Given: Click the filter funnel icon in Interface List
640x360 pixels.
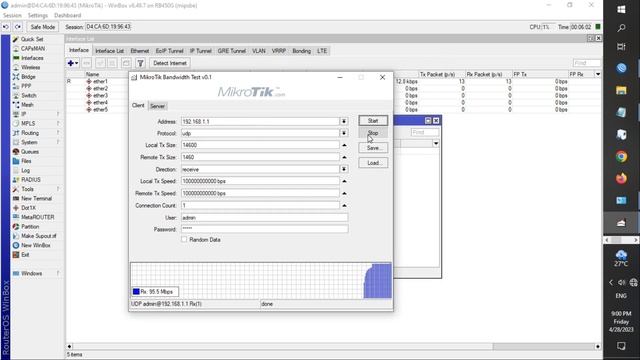Looking at the screenshot, I should [x=140, y=63].
